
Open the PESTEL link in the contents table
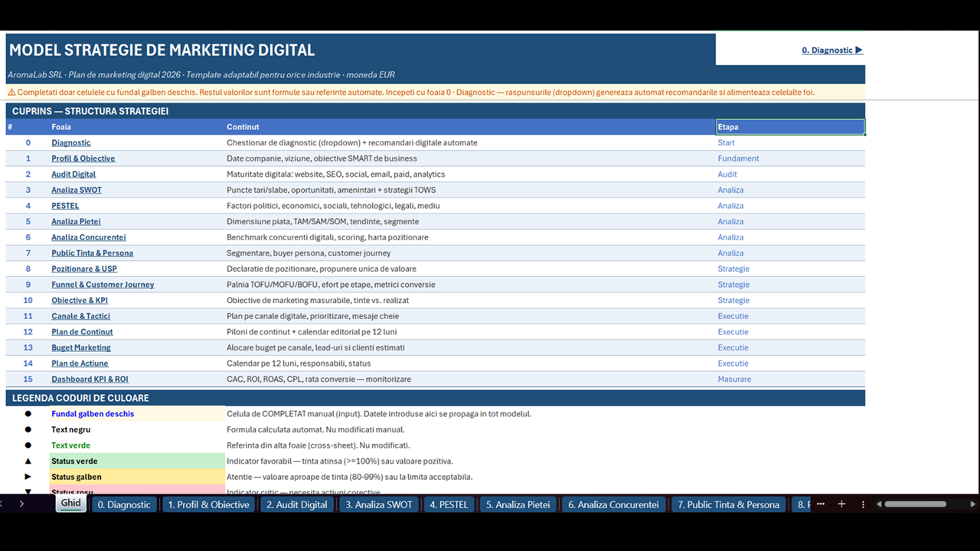tap(65, 206)
